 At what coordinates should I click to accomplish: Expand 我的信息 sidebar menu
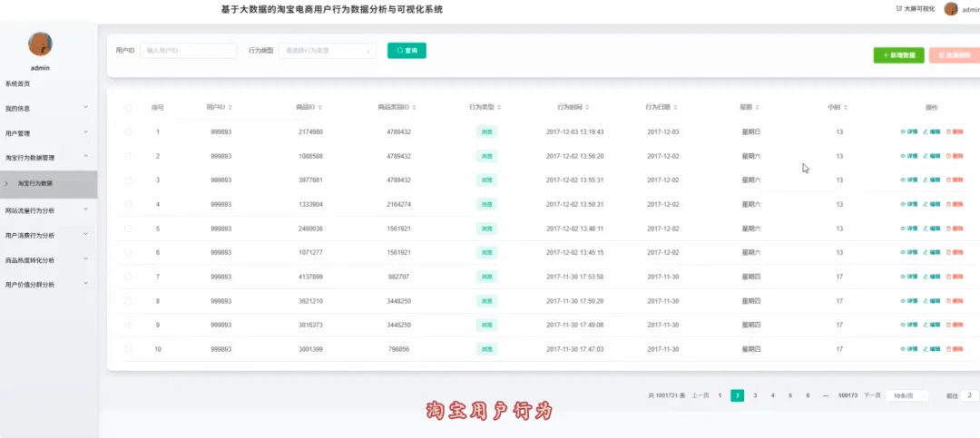coord(48,108)
